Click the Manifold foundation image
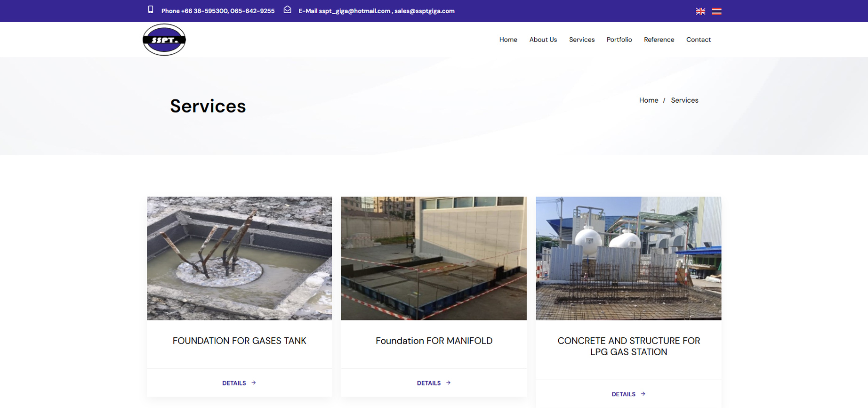Viewport: 868px width, 408px height. pos(434,258)
